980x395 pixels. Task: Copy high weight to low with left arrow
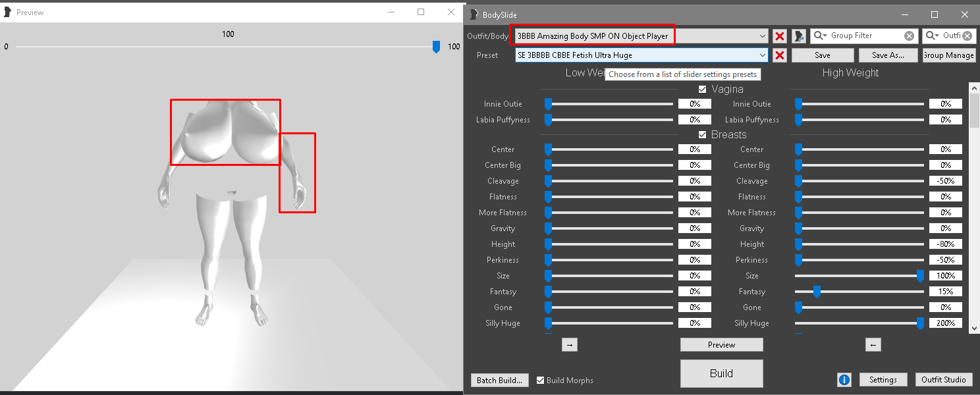tap(873, 345)
